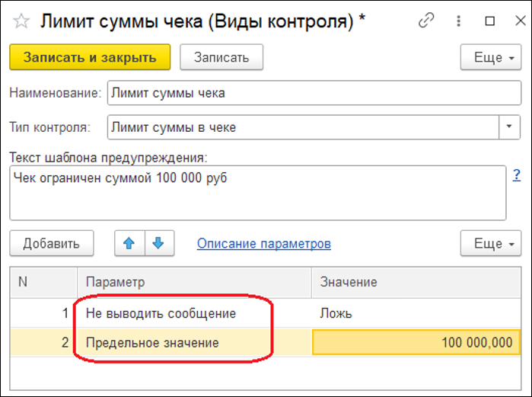532x397 pixels.
Task: Add form to favorites with star icon
Action: coord(21,21)
